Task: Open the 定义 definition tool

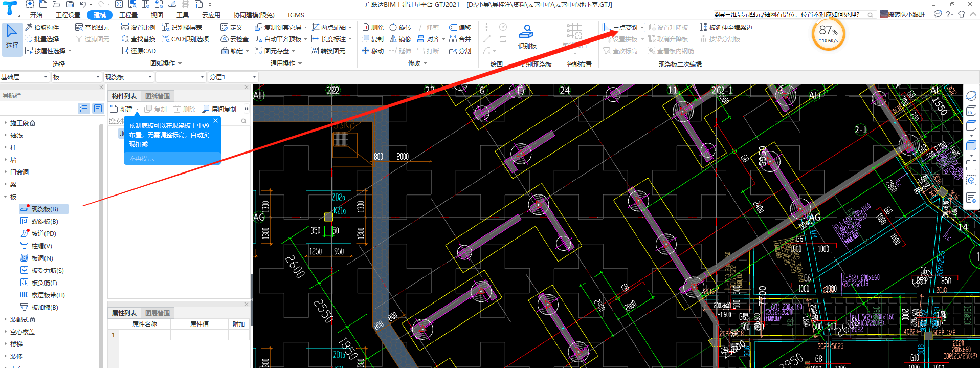Action: 231,27
